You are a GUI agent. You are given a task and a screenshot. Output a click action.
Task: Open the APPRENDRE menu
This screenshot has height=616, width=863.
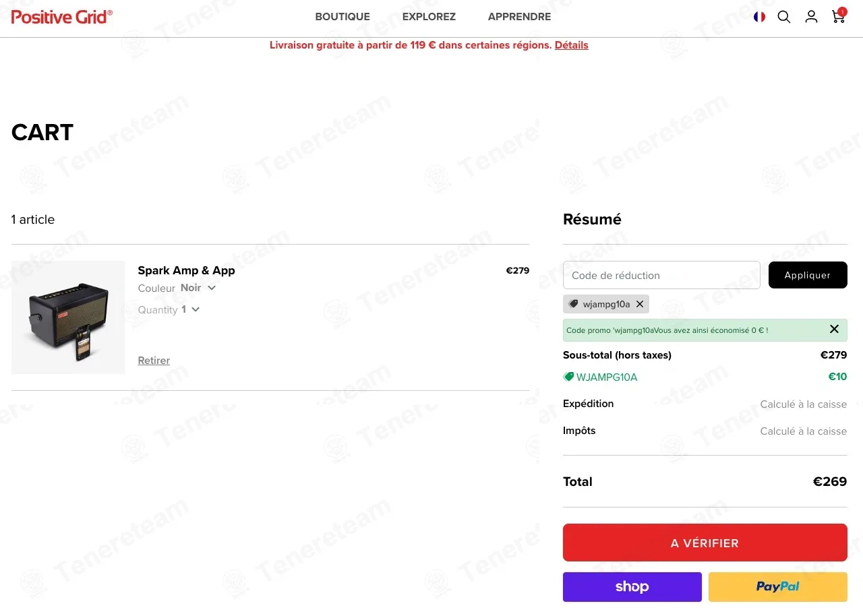[519, 17]
